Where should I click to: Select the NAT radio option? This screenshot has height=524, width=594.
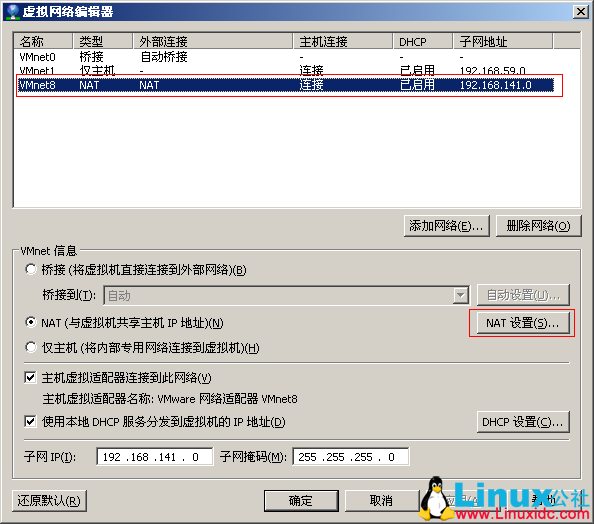(31, 322)
